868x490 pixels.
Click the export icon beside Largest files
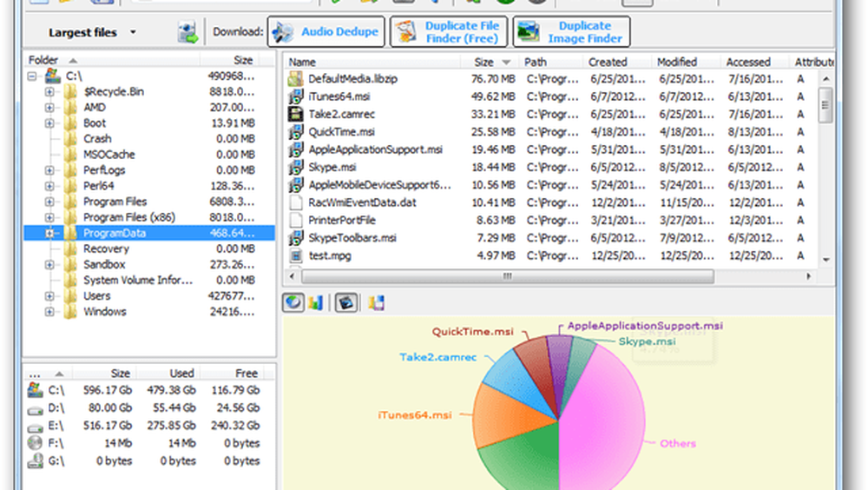tap(187, 33)
